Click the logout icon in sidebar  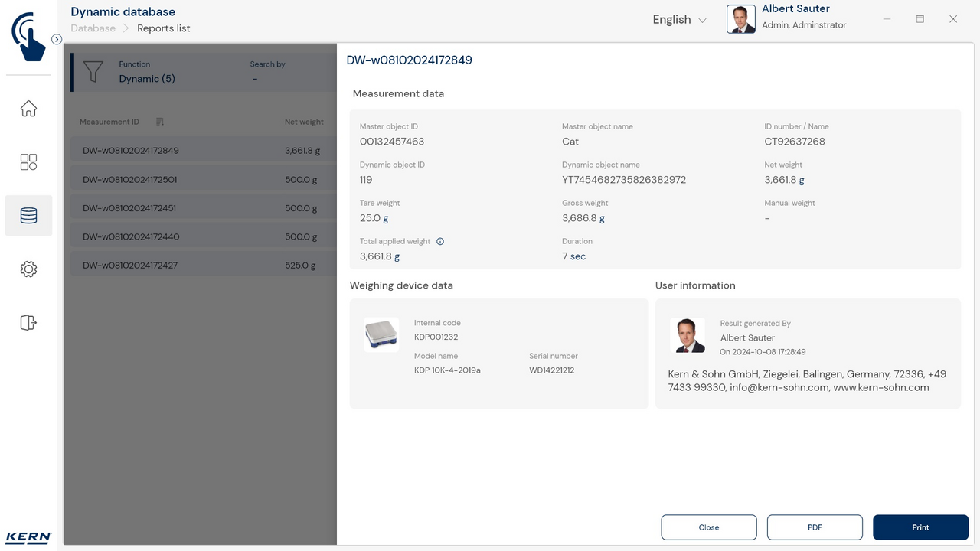point(28,323)
